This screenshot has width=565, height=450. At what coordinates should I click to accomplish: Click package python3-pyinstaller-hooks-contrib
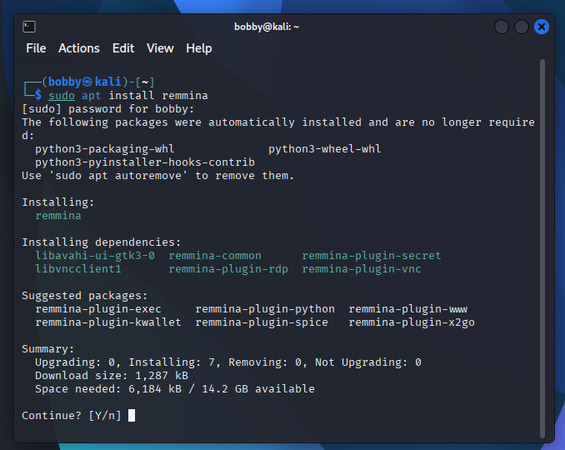pyautogui.click(x=145, y=162)
